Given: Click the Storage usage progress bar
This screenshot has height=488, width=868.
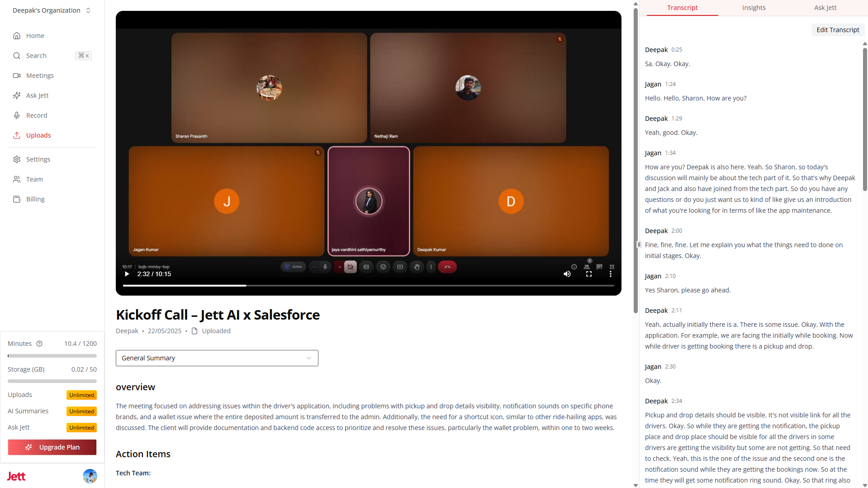Looking at the screenshot, I should [x=52, y=381].
